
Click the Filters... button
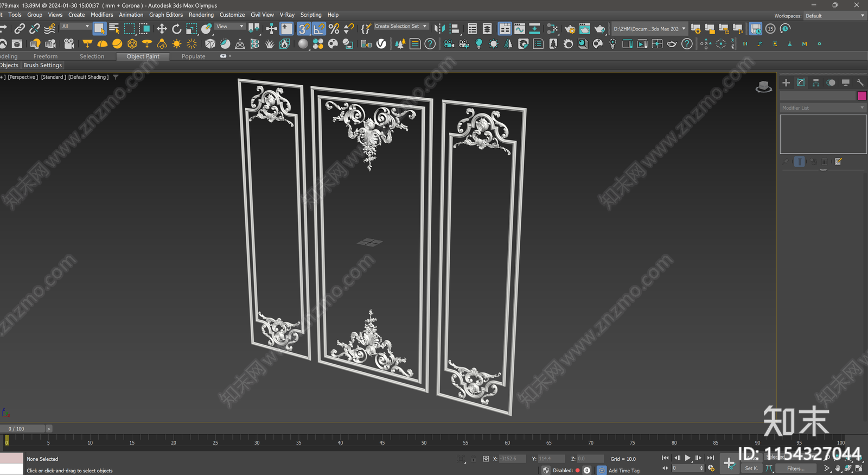pos(796,468)
